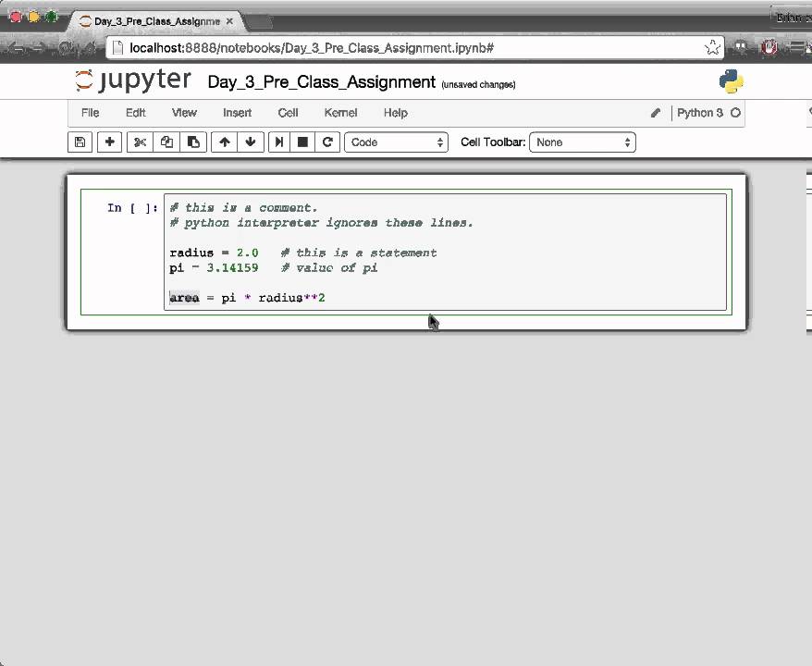Click the red stop-hand extension icon

769,48
